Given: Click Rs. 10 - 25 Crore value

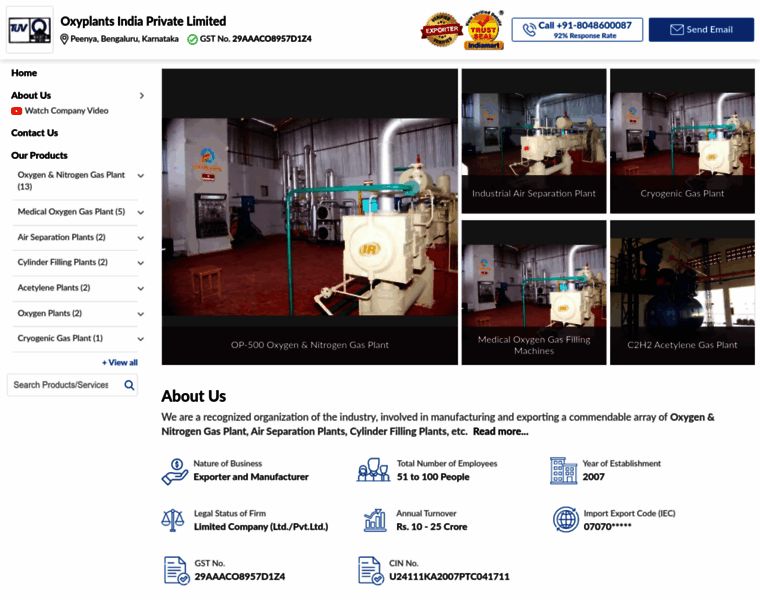Looking at the screenshot, I should click(432, 527).
